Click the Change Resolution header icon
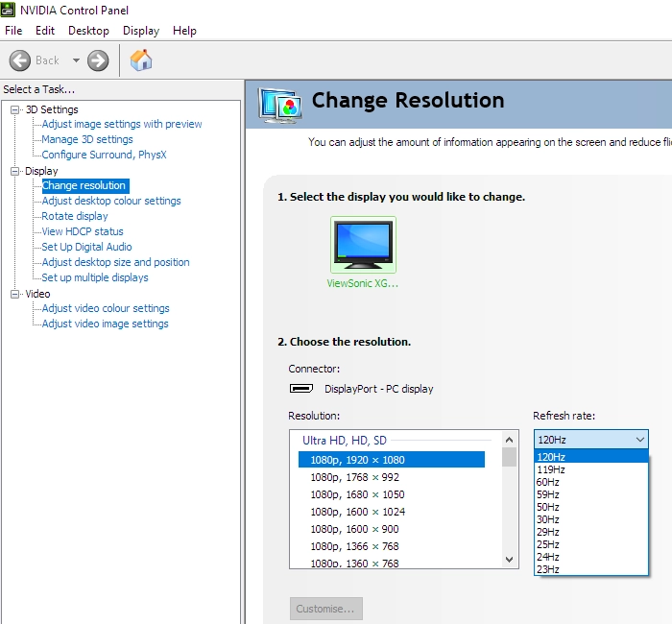 click(x=280, y=105)
